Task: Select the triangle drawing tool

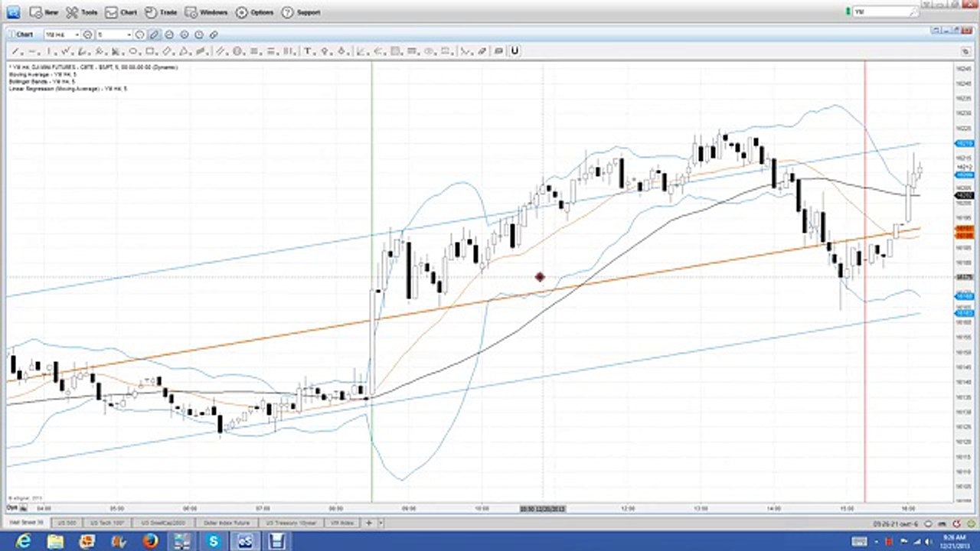Action: pyautogui.click(x=183, y=51)
